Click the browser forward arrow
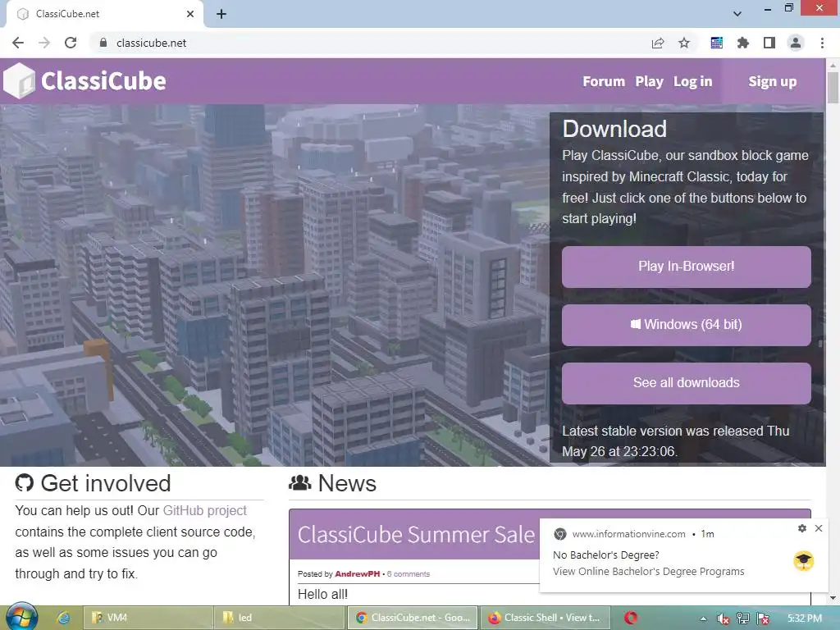 point(44,43)
